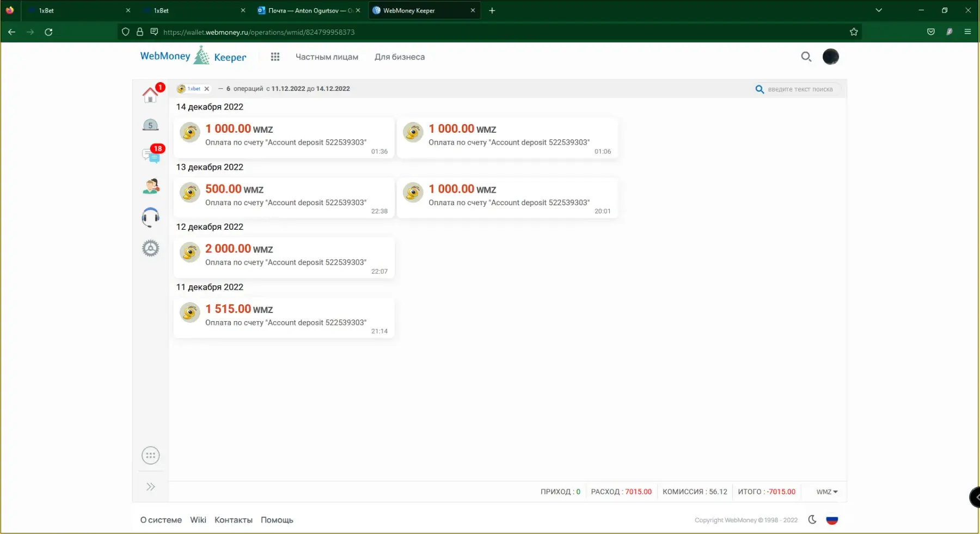The width and height of the screenshot is (980, 534).
Task: Open the wallets icon in sidebar
Action: (150, 126)
